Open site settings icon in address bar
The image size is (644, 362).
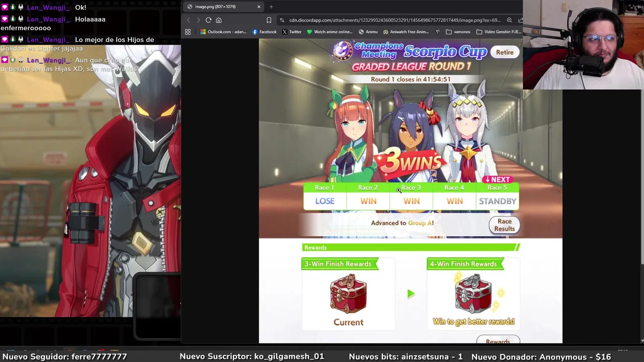pos(282,20)
